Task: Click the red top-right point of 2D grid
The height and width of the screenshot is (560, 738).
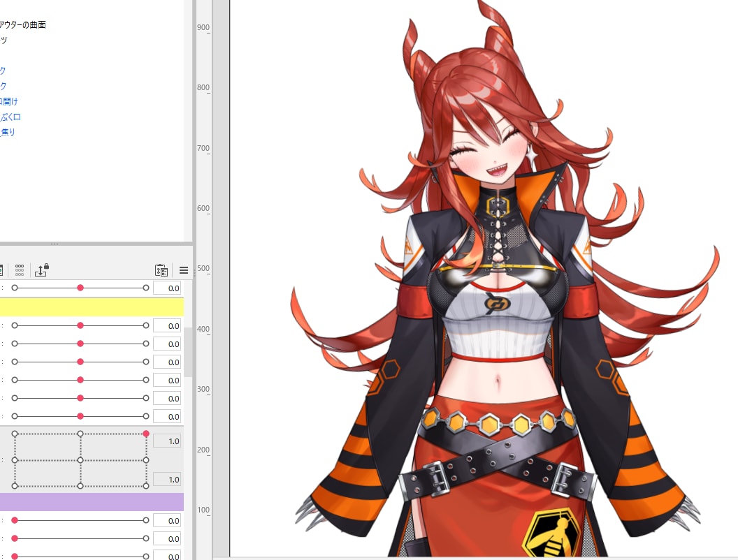Action: [x=146, y=434]
